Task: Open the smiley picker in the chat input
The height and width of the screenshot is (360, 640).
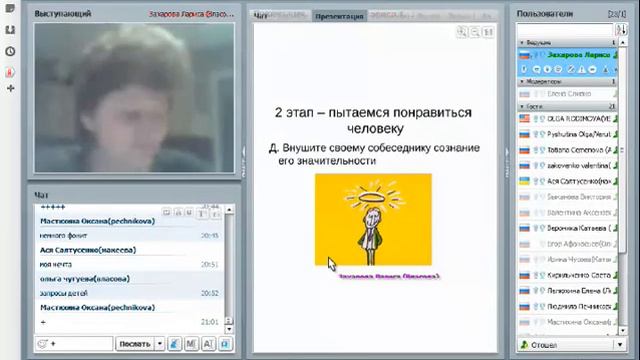Action: 42,344
